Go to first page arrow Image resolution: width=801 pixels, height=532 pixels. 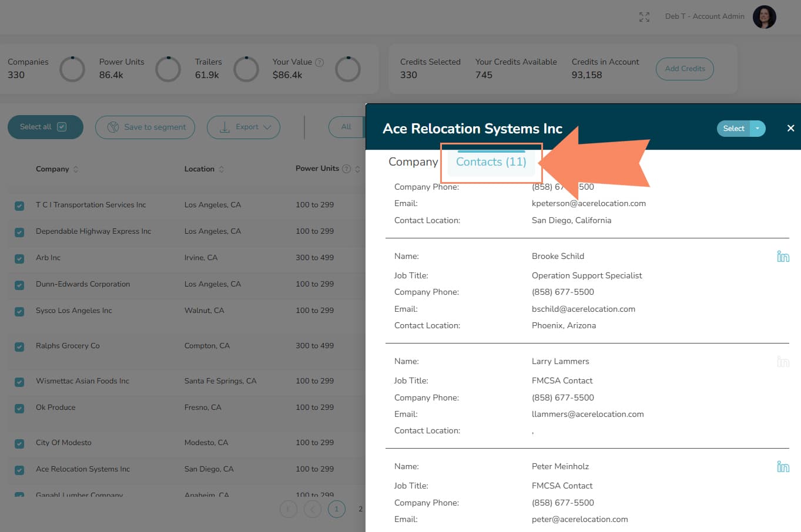(x=288, y=509)
